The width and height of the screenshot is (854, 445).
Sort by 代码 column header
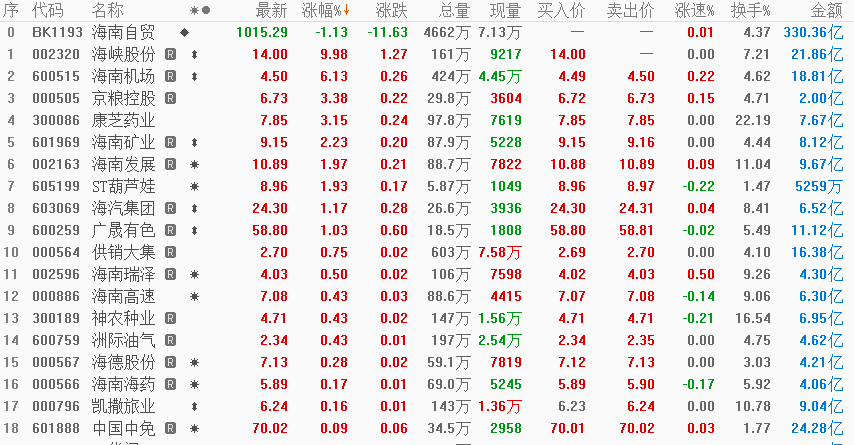(47, 10)
